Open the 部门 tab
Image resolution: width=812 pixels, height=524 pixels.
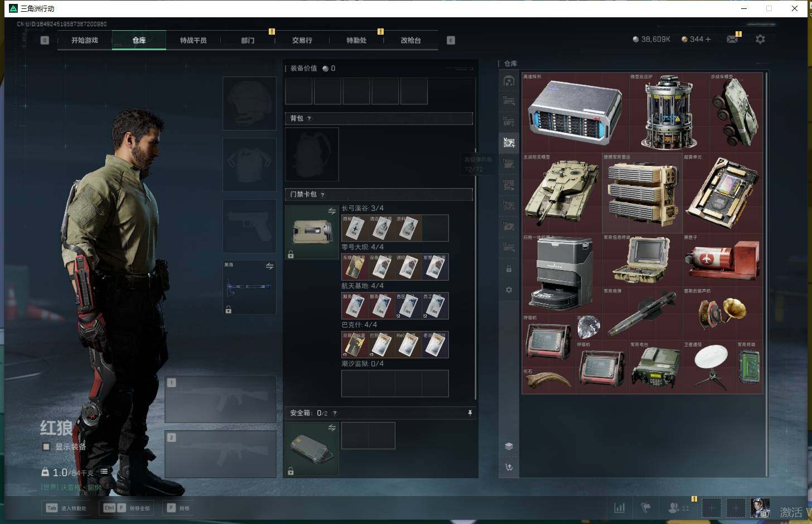click(x=248, y=40)
